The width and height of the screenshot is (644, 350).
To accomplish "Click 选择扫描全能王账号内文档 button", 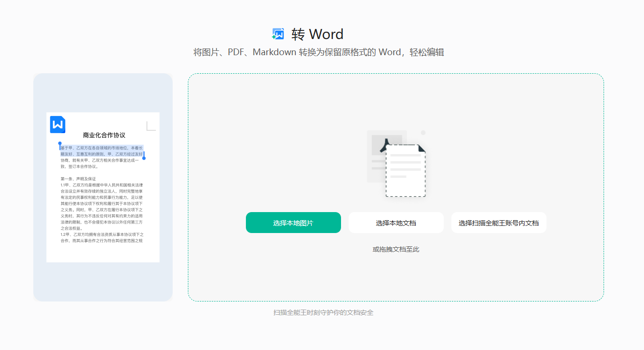I will click(498, 223).
